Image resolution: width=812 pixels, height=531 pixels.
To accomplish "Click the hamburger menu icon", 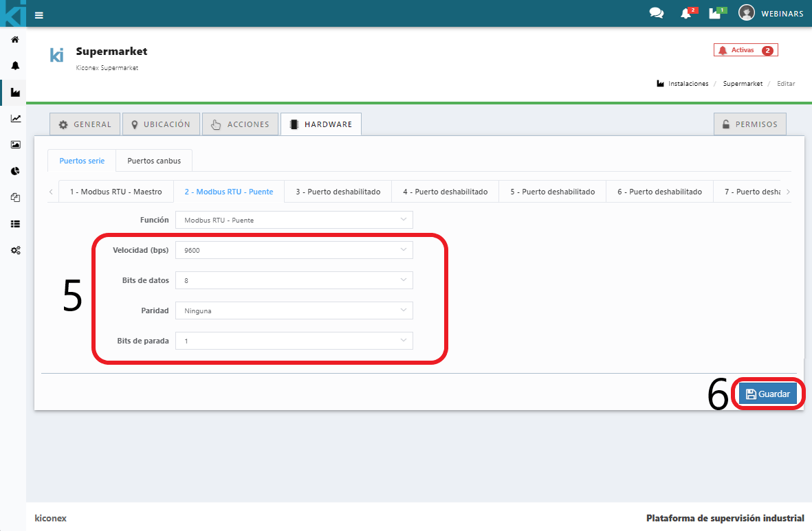I will click(x=39, y=14).
